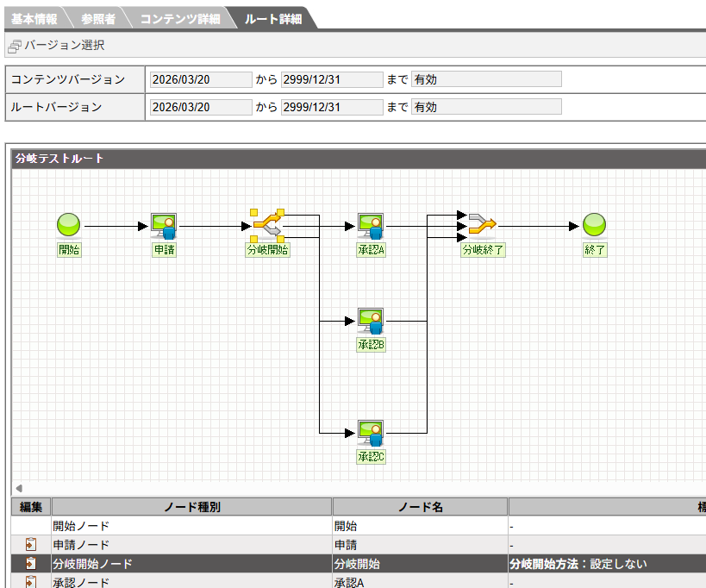Viewport: 706px width, 588px height.
Task: Select the 開始ノード table row
Action: click(190, 525)
